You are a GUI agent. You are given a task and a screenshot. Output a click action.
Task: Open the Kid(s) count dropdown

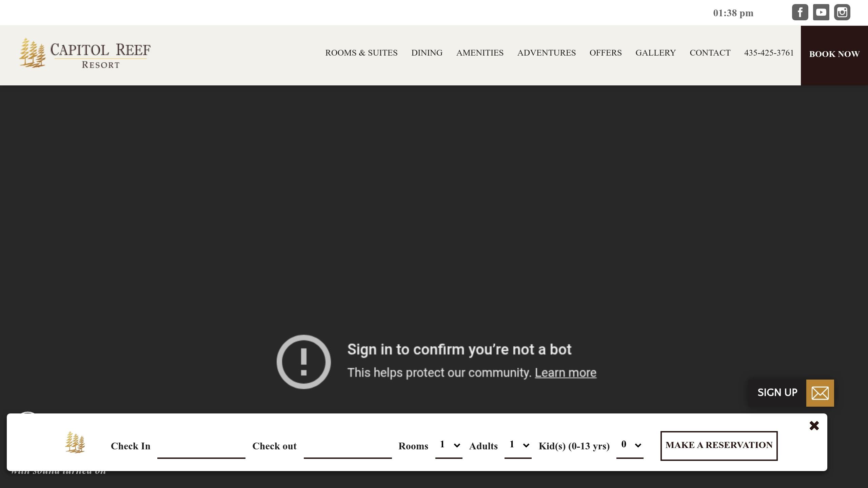point(630,445)
